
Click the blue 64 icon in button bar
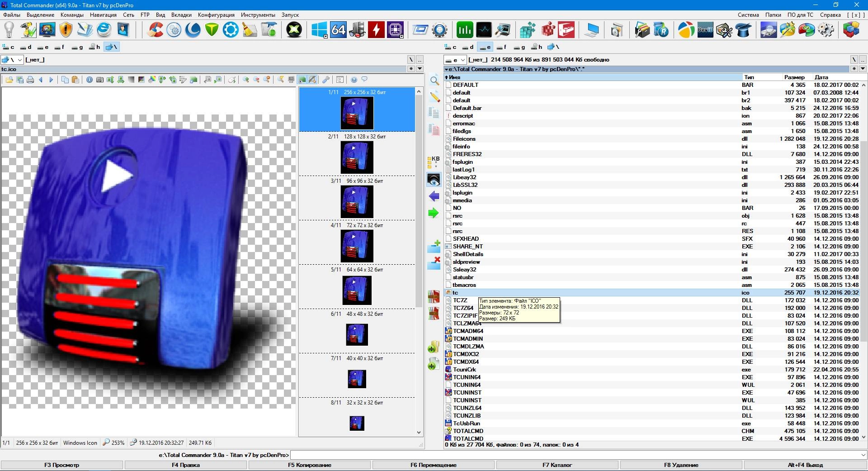click(338, 30)
